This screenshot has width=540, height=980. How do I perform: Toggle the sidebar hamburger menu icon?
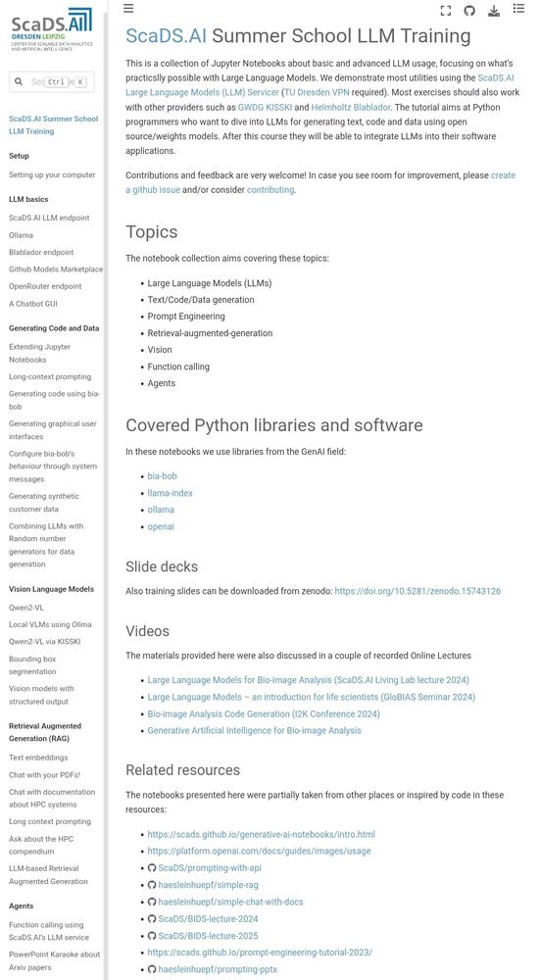click(128, 9)
